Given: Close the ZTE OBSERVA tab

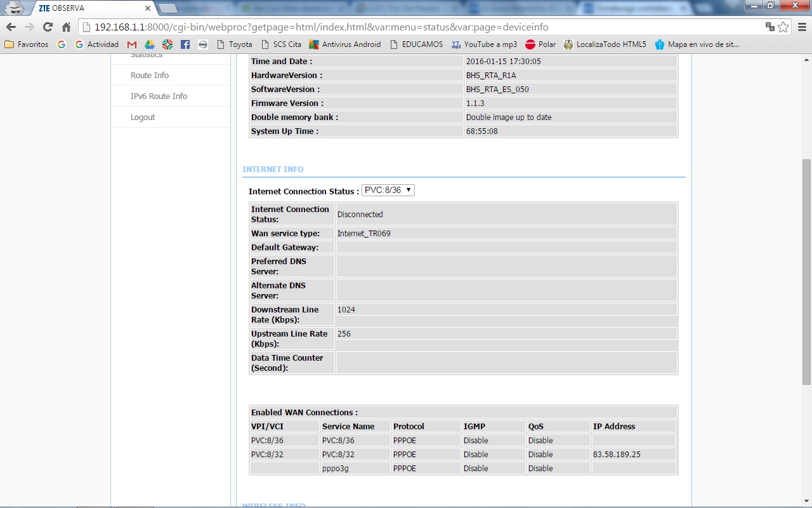Looking at the screenshot, I should [148, 8].
